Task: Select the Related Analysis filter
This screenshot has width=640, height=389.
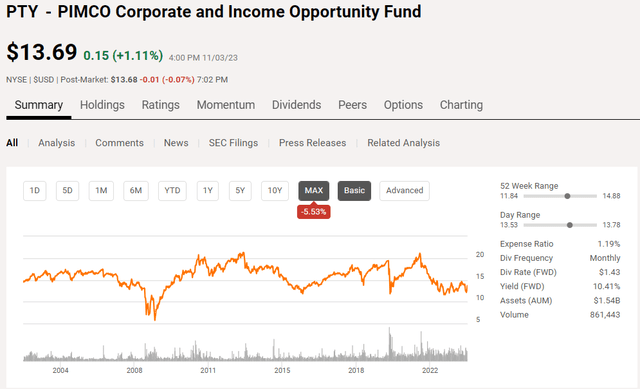Action: [x=403, y=143]
